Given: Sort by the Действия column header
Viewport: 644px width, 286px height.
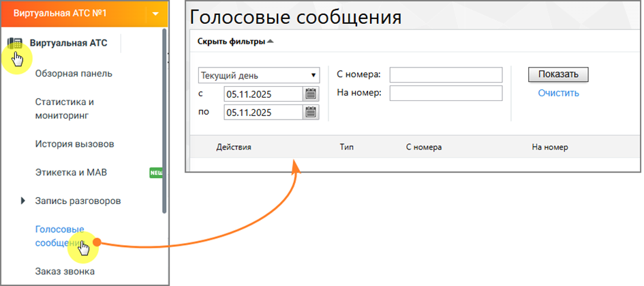Looking at the screenshot, I should 234,147.
